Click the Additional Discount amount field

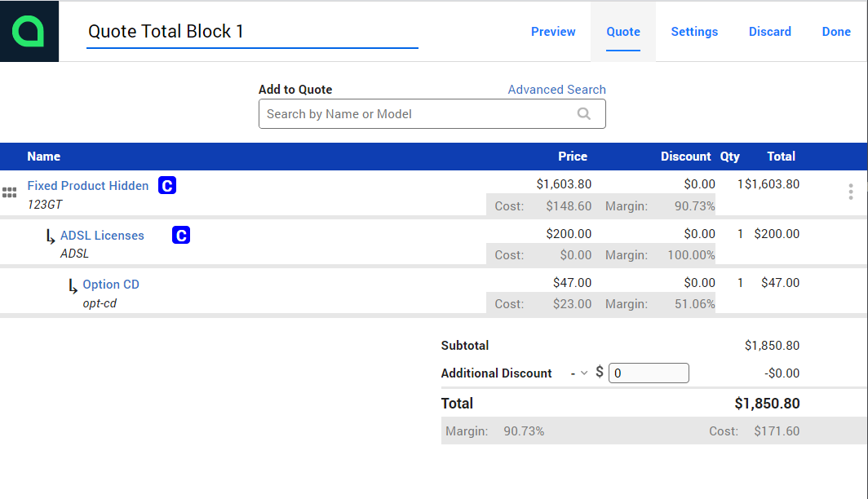pyautogui.click(x=649, y=373)
